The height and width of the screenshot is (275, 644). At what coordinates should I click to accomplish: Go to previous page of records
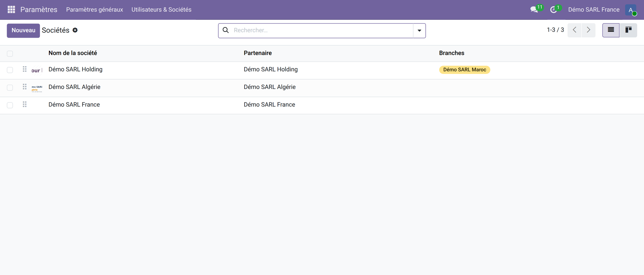pyautogui.click(x=575, y=30)
